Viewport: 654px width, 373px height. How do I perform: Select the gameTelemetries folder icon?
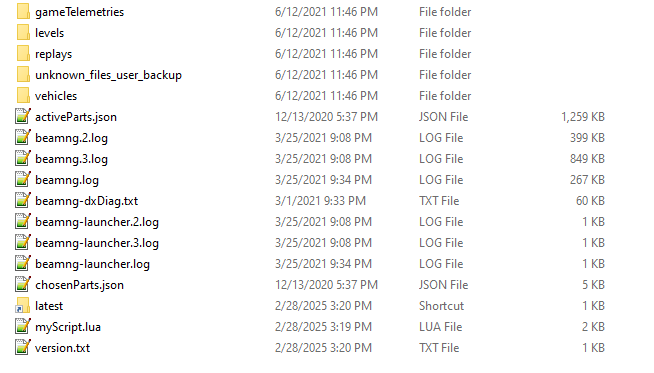(23, 12)
